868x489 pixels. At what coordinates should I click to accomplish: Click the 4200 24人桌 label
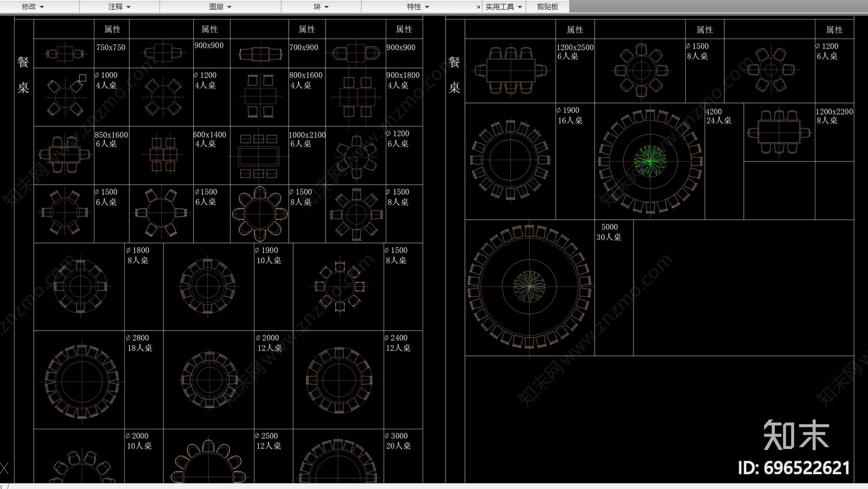click(719, 116)
